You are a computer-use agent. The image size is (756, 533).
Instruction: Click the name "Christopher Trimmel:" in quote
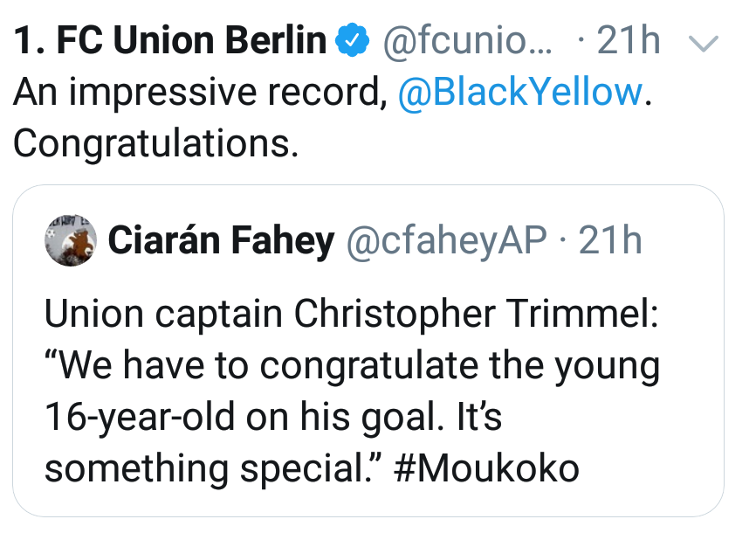(x=478, y=315)
